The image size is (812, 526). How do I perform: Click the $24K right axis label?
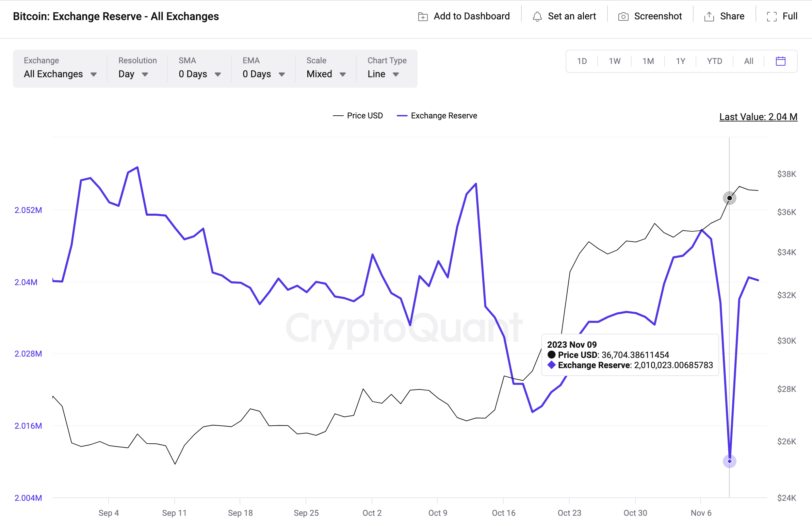[x=786, y=498]
